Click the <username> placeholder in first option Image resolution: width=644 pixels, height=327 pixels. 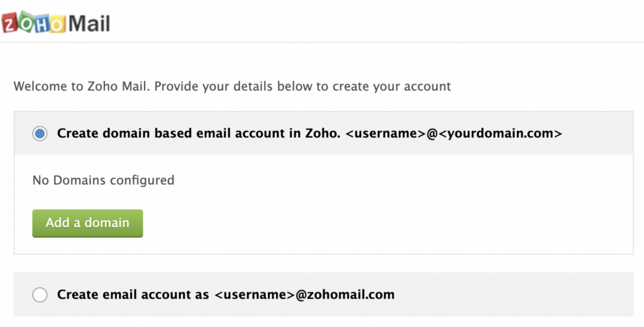(386, 133)
